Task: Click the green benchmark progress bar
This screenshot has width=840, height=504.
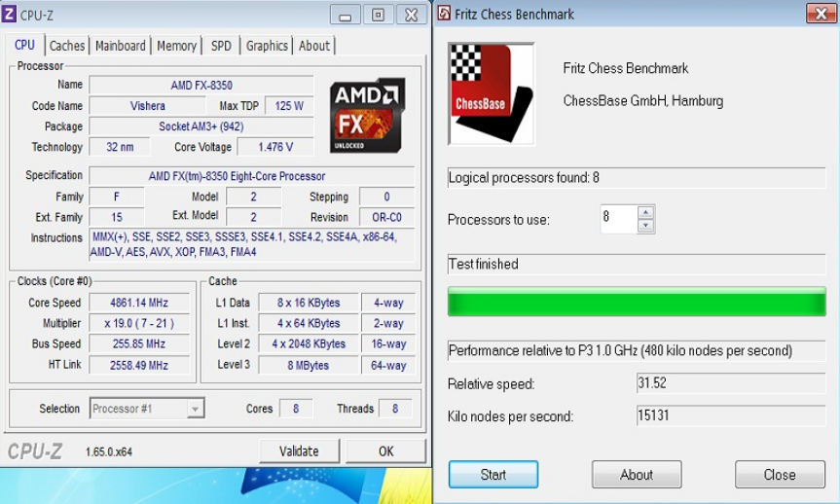Action: [x=637, y=302]
